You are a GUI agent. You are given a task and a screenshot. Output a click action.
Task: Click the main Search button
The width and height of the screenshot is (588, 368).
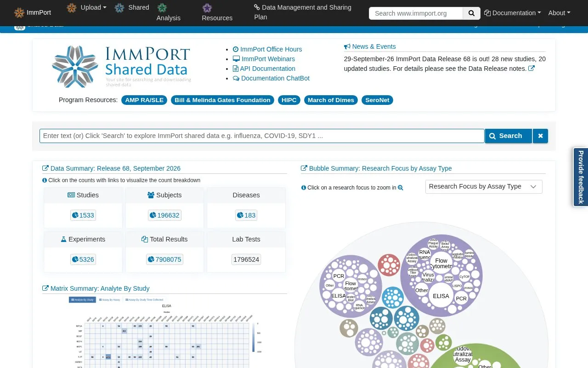(x=509, y=136)
